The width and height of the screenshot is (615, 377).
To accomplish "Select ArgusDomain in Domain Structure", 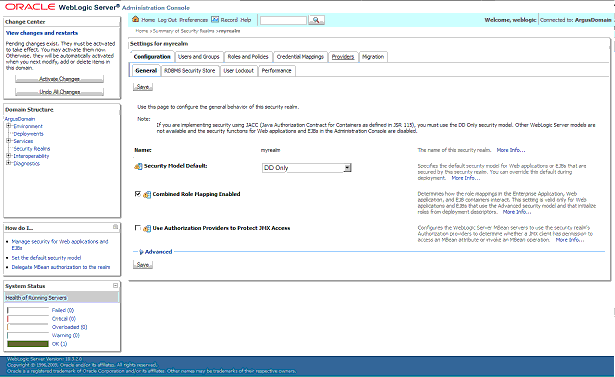I will click(x=20, y=119).
